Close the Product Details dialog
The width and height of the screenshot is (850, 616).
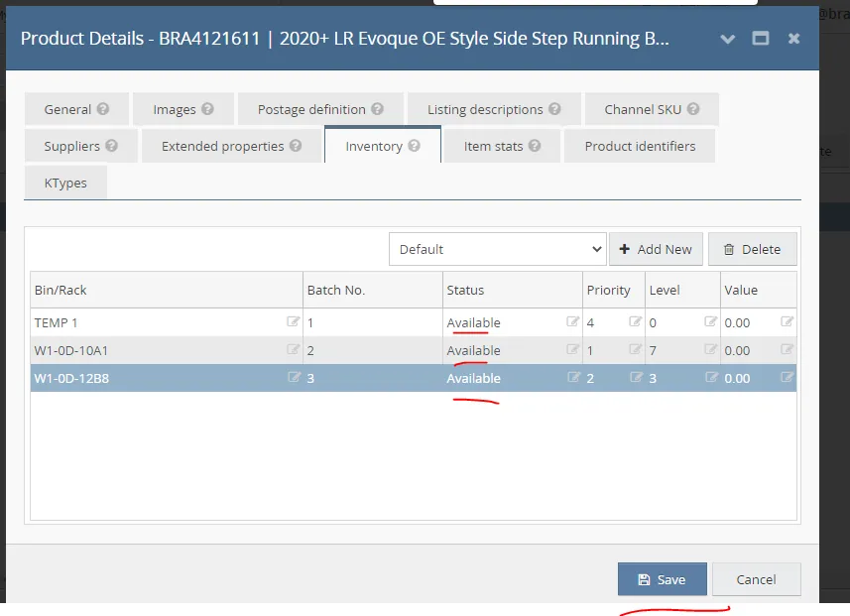793,39
